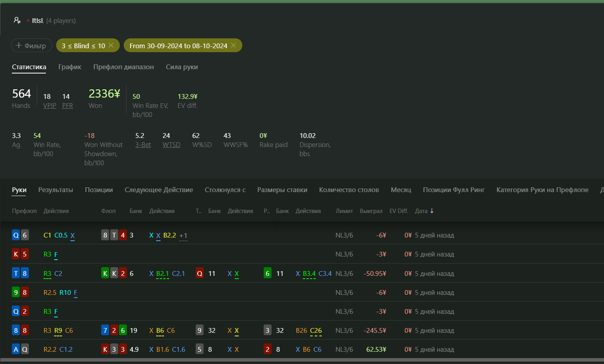
Task: Open the Следующее Действие tab
Action: coord(159,190)
